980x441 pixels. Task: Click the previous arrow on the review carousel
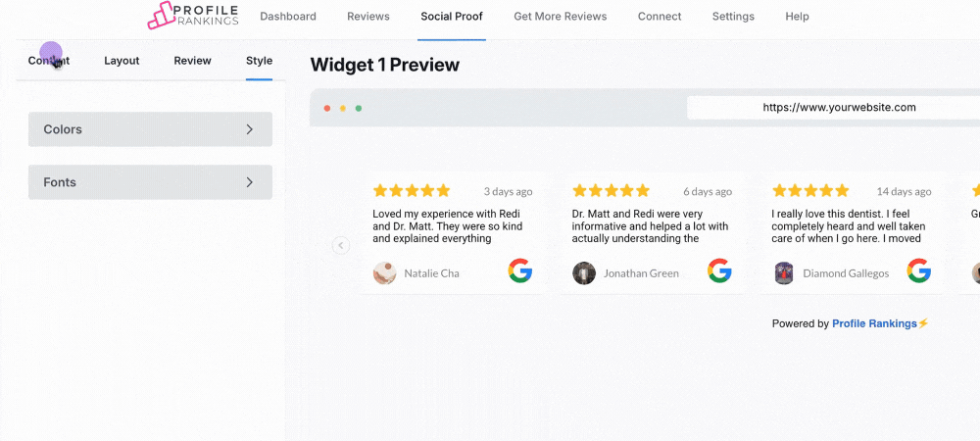[341, 246]
